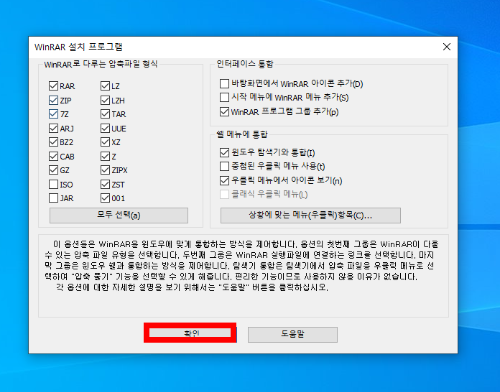
Task: Uncheck the ZST format checkbox
Action: click(x=105, y=184)
